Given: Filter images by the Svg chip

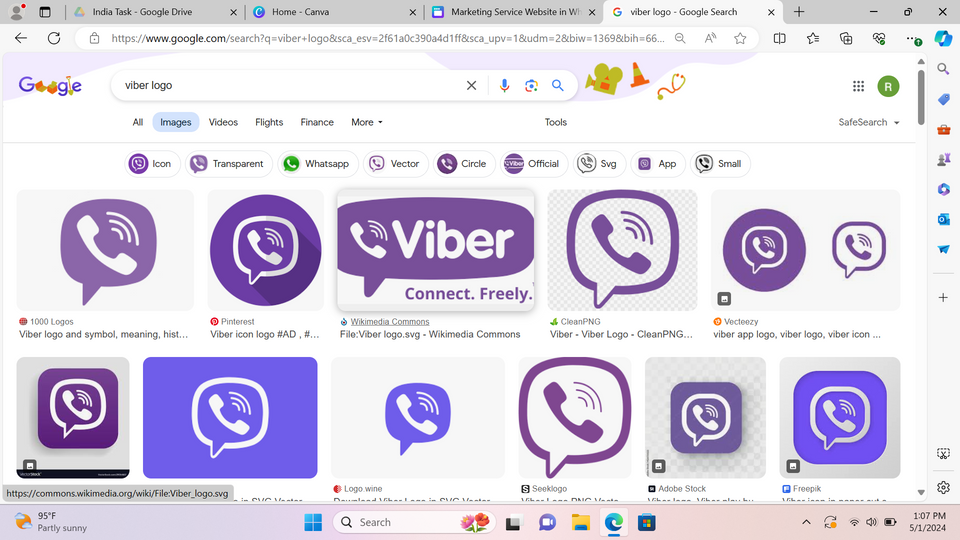Looking at the screenshot, I should coord(599,163).
